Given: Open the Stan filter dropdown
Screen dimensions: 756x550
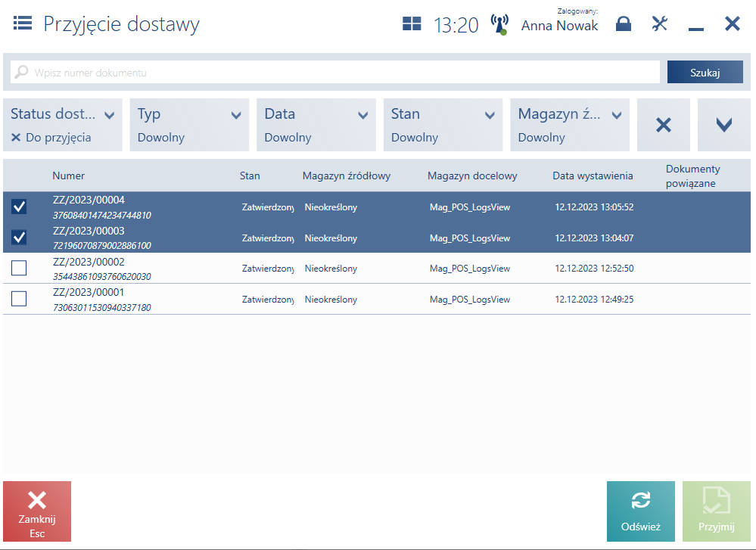Looking at the screenshot, I should point(443,125).
